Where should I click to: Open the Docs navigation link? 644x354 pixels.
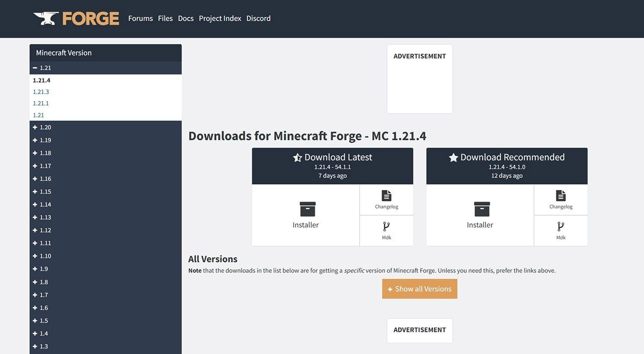[x=186, y=19]
